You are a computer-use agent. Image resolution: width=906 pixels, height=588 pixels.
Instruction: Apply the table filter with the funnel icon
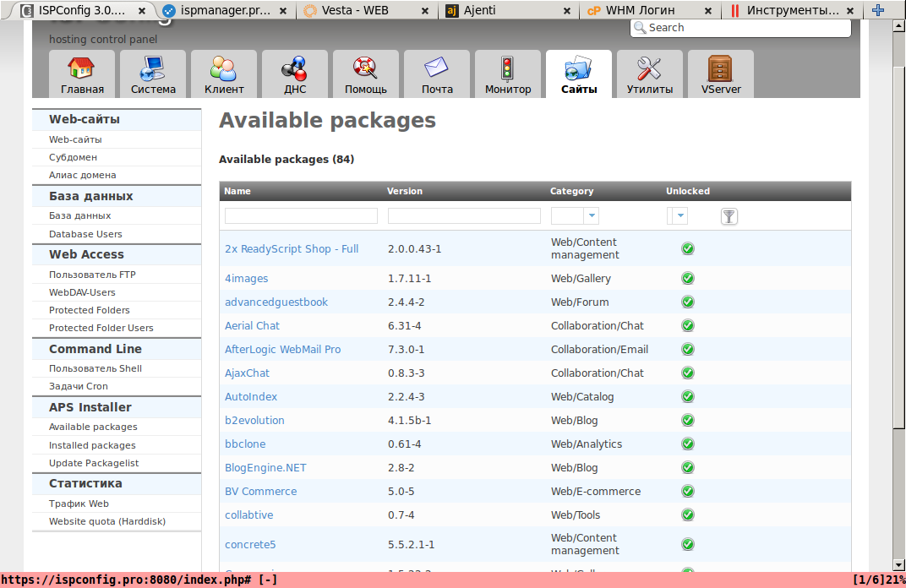tap(729, 216)
